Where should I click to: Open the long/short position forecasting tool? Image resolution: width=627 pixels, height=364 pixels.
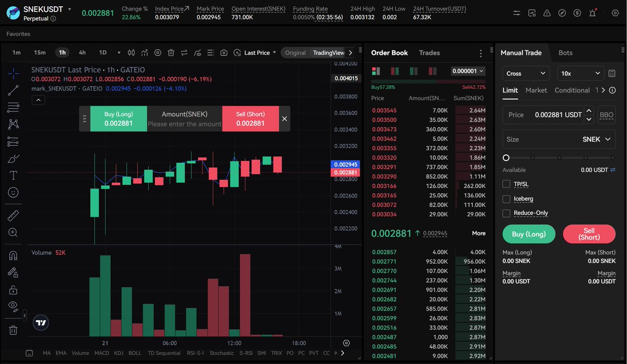point(13,142)
